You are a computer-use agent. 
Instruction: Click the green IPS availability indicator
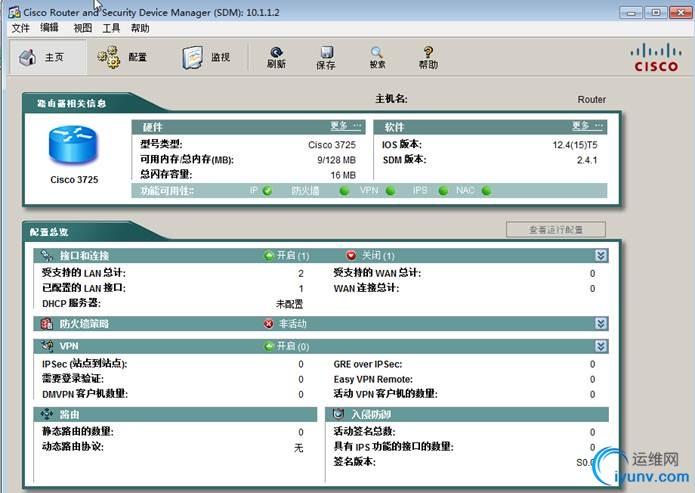[x=443, y=191]
